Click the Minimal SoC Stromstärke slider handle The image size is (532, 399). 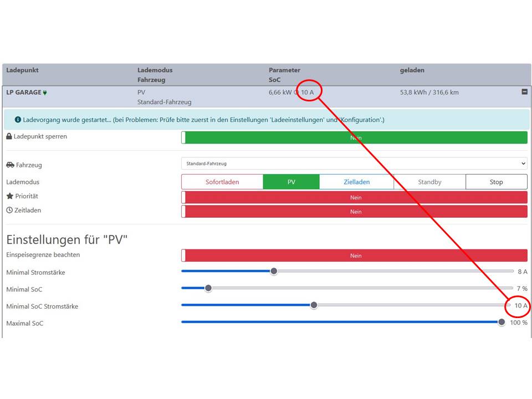(314, 305)
